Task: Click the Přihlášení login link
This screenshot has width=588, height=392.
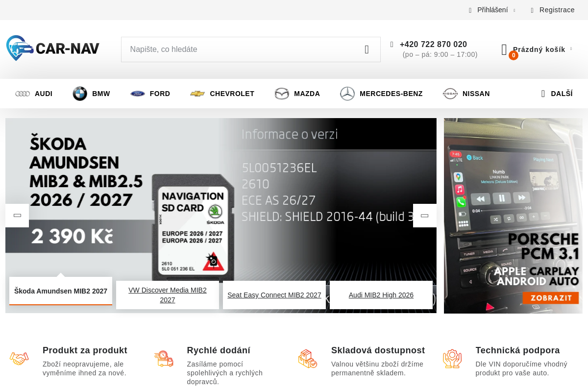Action: (492, 10)
